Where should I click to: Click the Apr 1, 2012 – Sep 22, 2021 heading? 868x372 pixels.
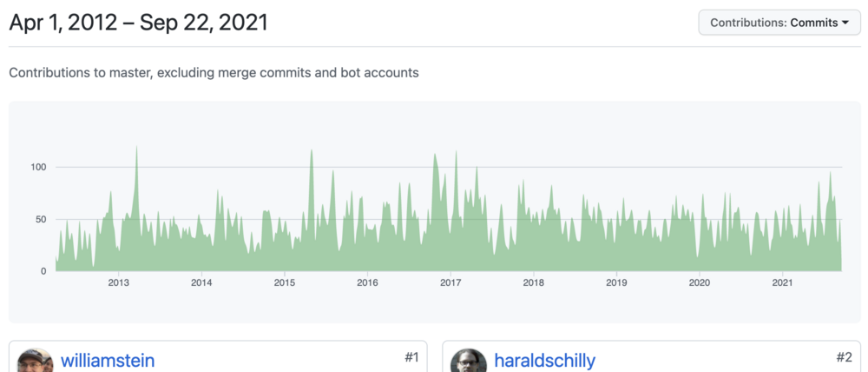click(138, 23)
